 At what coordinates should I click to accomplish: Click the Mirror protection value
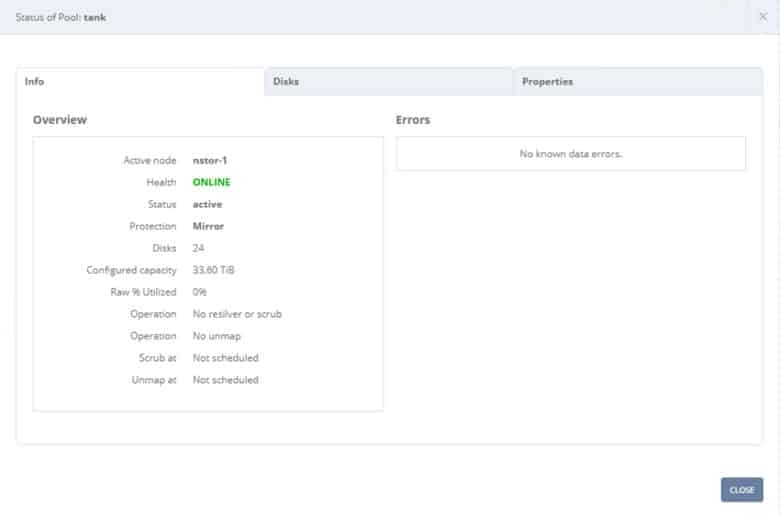pos(208,226)
